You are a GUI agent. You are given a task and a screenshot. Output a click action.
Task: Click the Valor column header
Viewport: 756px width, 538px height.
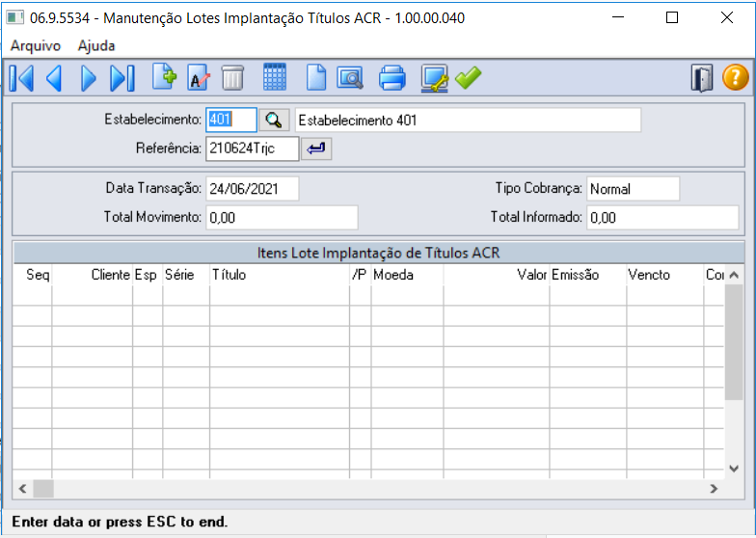[496, 275]
